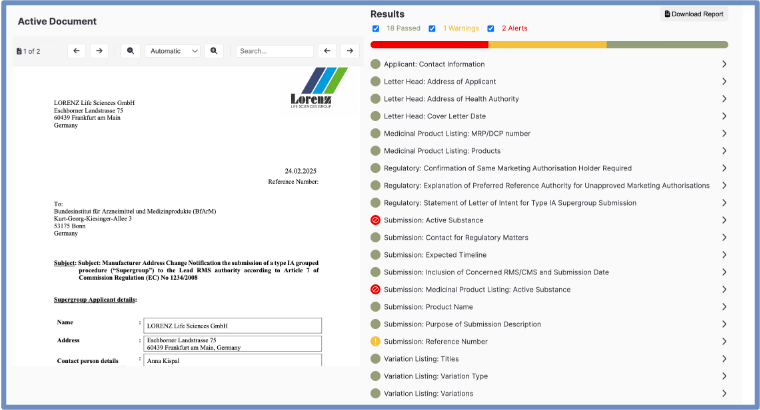Expand Medicinal Product Listing: MRP/DCP number chevron

(724, 133)
